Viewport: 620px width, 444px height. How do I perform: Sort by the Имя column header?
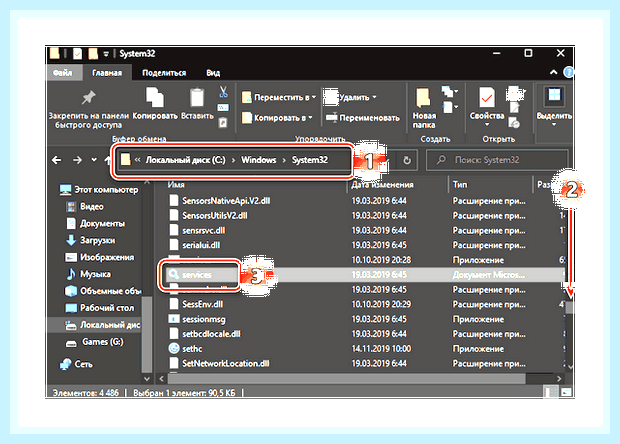pyautogui.click(x=176, y=185)
